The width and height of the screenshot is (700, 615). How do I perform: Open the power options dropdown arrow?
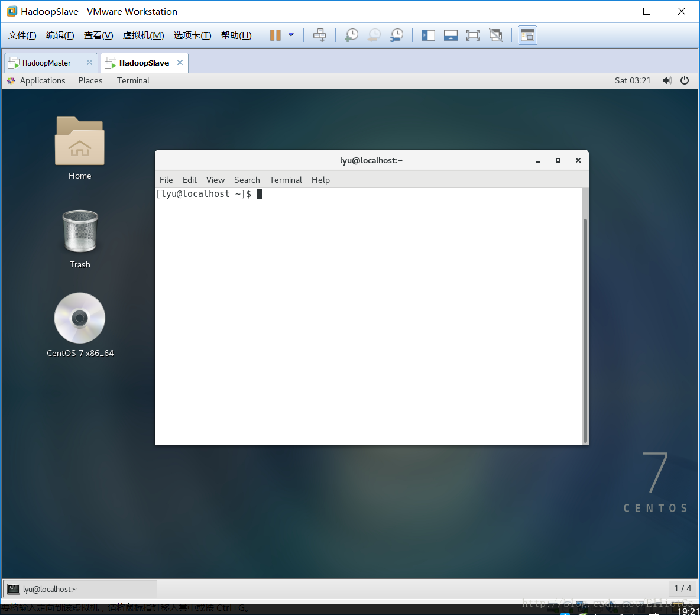click(291, 35)
